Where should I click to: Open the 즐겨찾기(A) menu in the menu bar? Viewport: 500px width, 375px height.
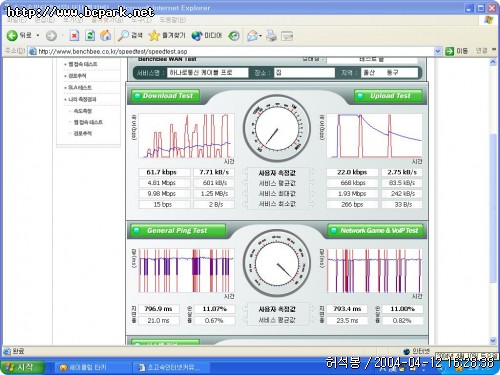tap(108, 20)
